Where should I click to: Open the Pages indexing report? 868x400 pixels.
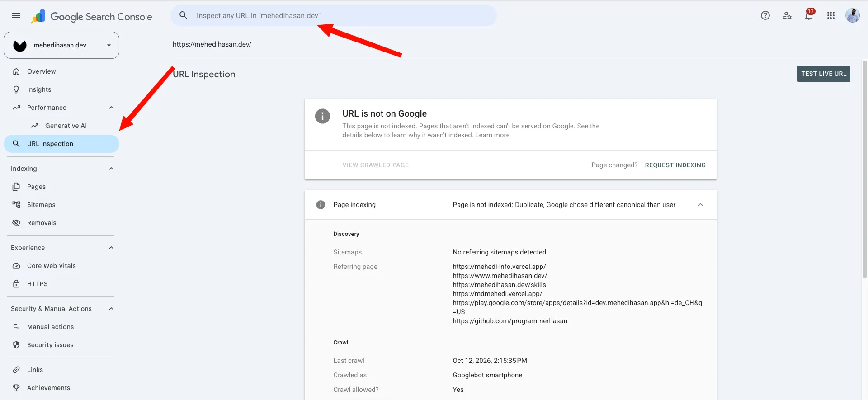click(61, 187)
